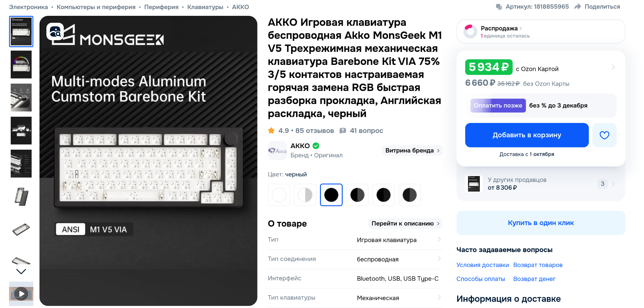This screenshot has height=308, width=644.
Task: Show more thumbnails with down chevron
Action: (21, 272)
